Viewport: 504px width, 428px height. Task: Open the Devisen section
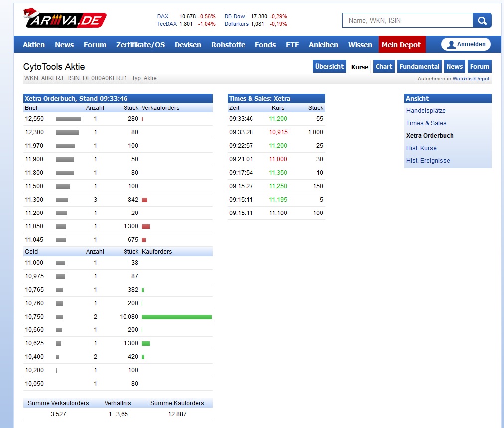(x=188, y=45)
